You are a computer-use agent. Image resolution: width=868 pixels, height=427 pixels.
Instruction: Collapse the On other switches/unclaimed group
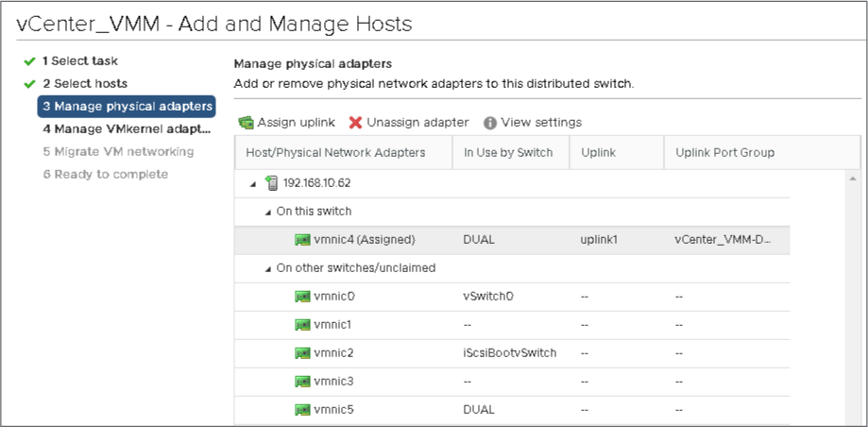267,269
